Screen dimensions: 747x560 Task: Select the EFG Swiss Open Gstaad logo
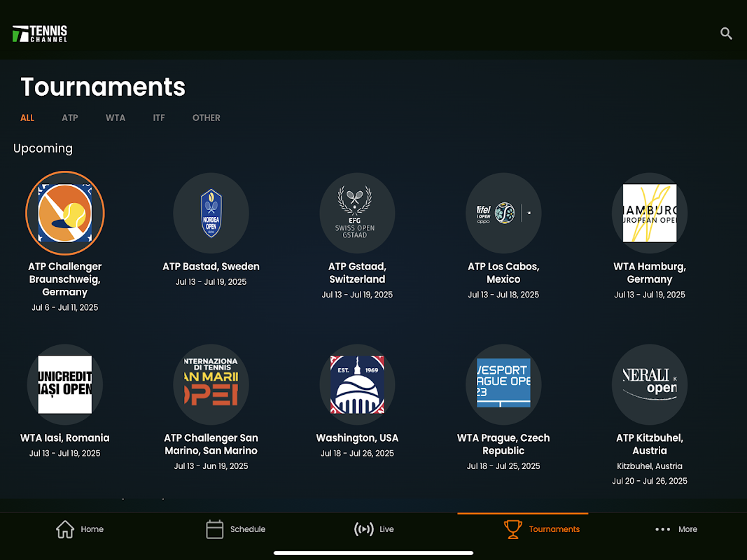(x=357, y=213)
